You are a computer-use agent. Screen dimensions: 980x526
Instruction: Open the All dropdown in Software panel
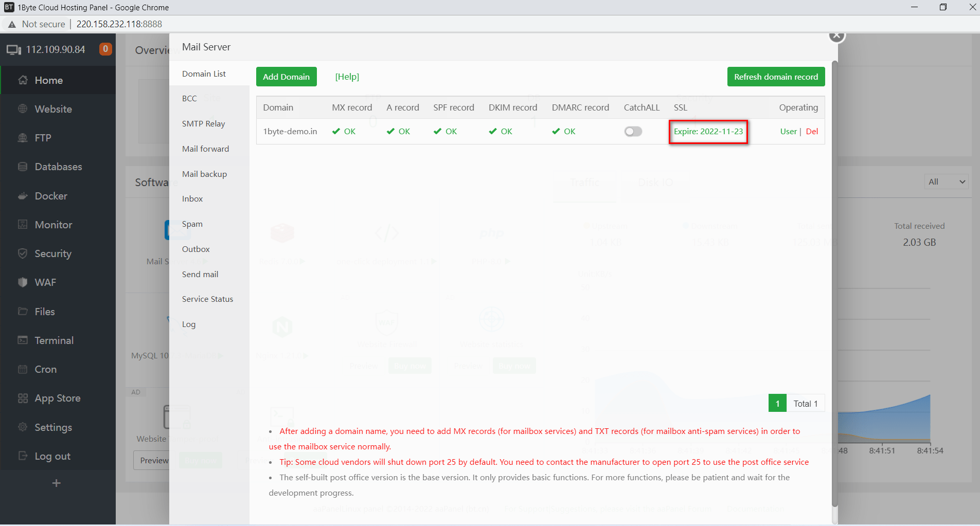coord(947,182)
